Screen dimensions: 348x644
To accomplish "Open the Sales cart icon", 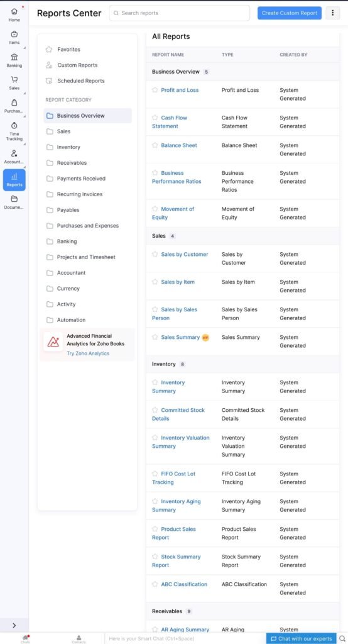I will click(14, 80).
